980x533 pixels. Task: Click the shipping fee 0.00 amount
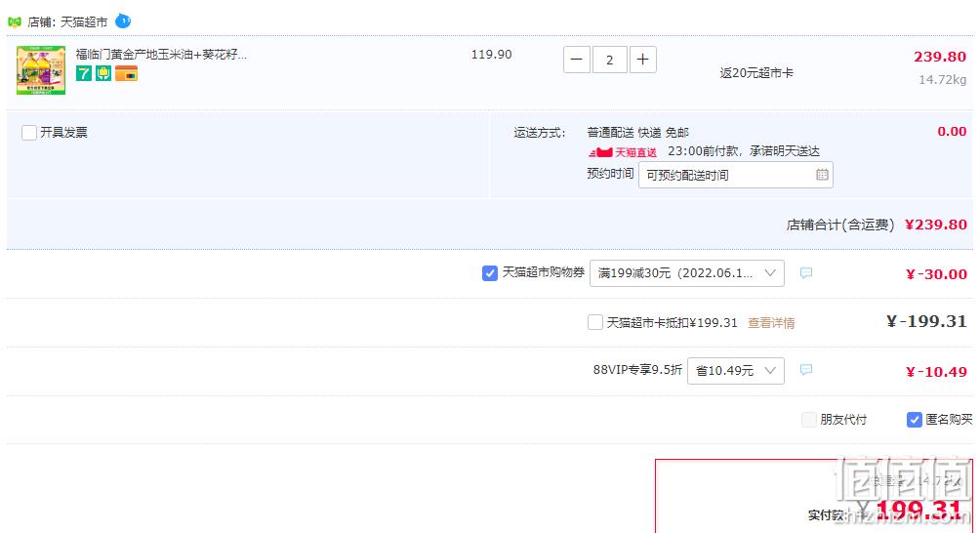point(952,131)
